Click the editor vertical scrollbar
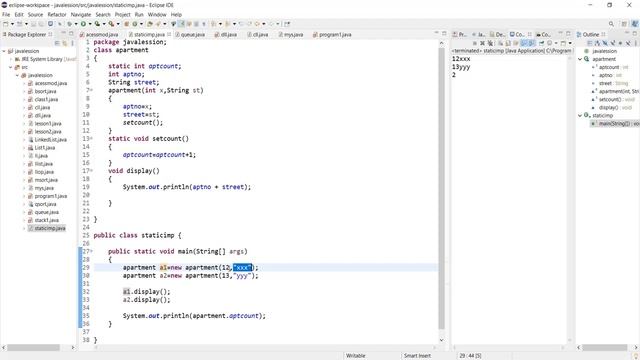 [x=441, y=188]
